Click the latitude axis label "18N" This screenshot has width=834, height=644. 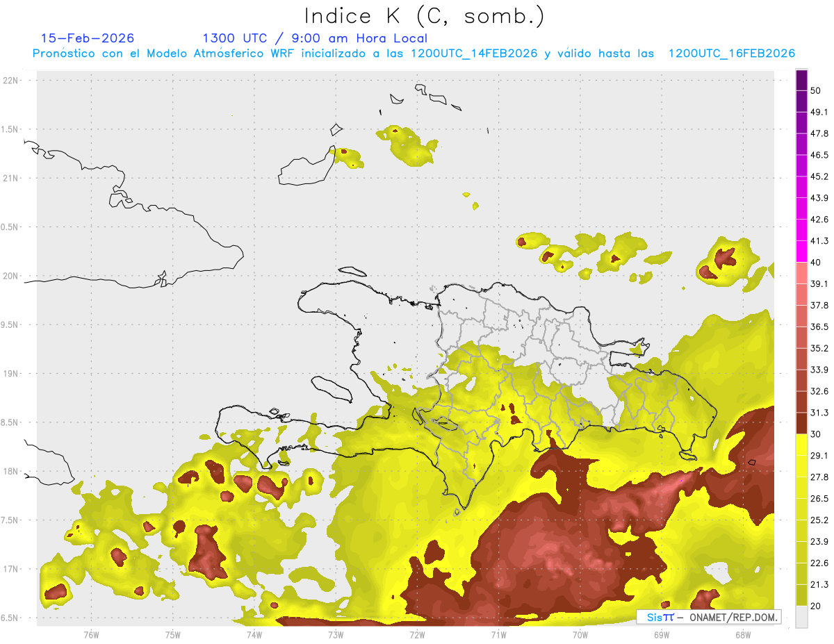tap(11, 472)
